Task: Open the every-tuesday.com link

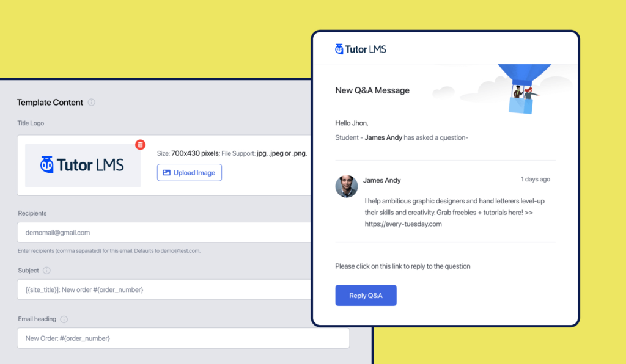Action: 403,224
